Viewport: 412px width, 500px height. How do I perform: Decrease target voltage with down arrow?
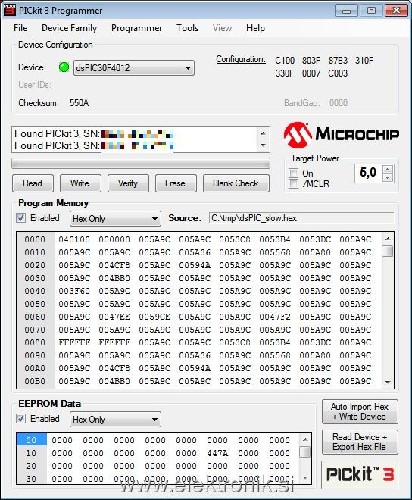(x=387, y=178)
